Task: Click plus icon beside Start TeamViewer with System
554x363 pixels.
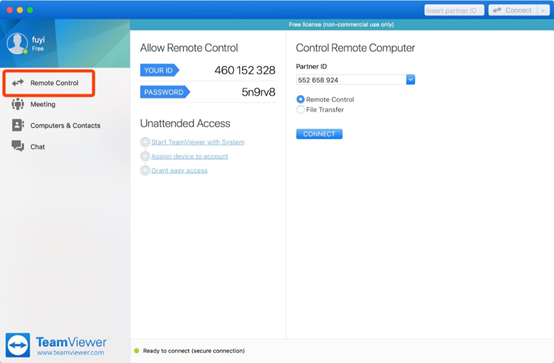Action: tap(145, 142)
